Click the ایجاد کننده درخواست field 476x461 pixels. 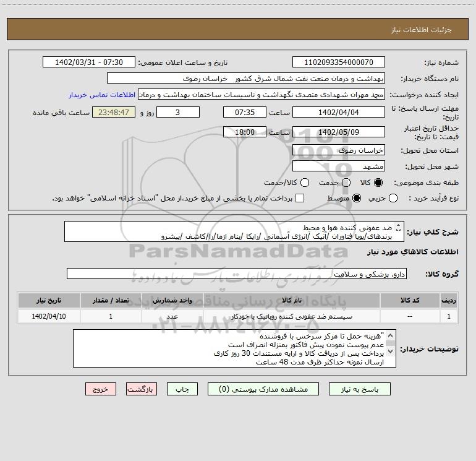tap(261, 94)
